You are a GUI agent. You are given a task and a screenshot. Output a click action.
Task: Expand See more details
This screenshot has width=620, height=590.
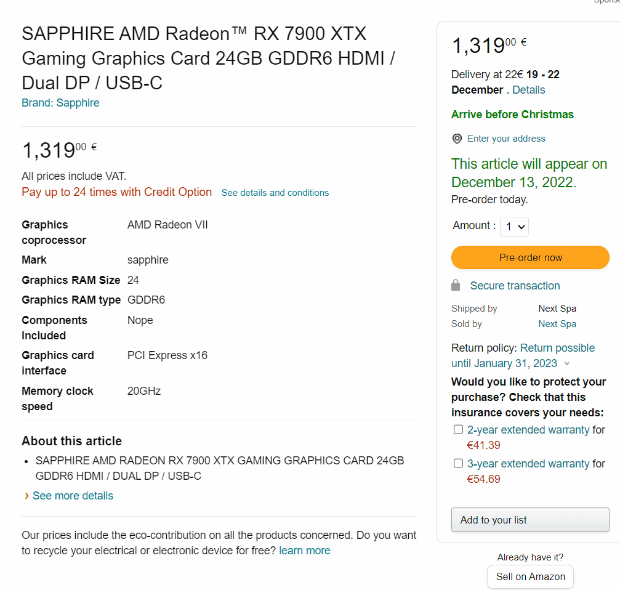click(x=73, y=495)
